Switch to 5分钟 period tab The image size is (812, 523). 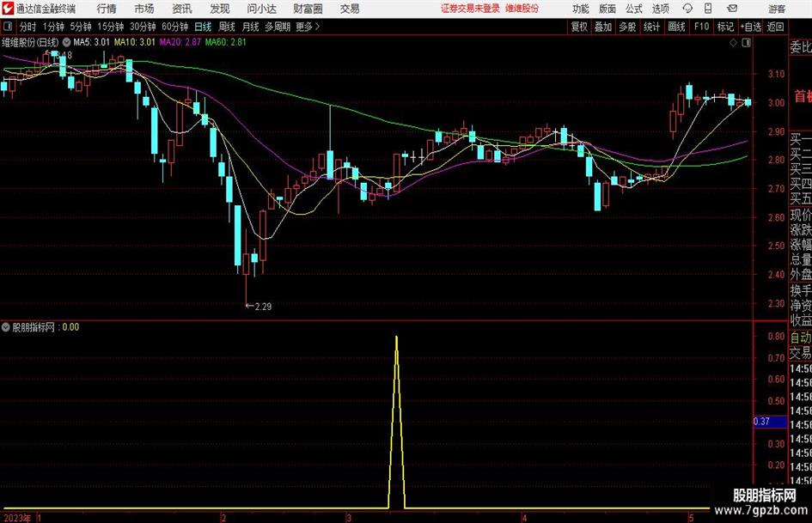pyautogui.click(x=81, y=27)
